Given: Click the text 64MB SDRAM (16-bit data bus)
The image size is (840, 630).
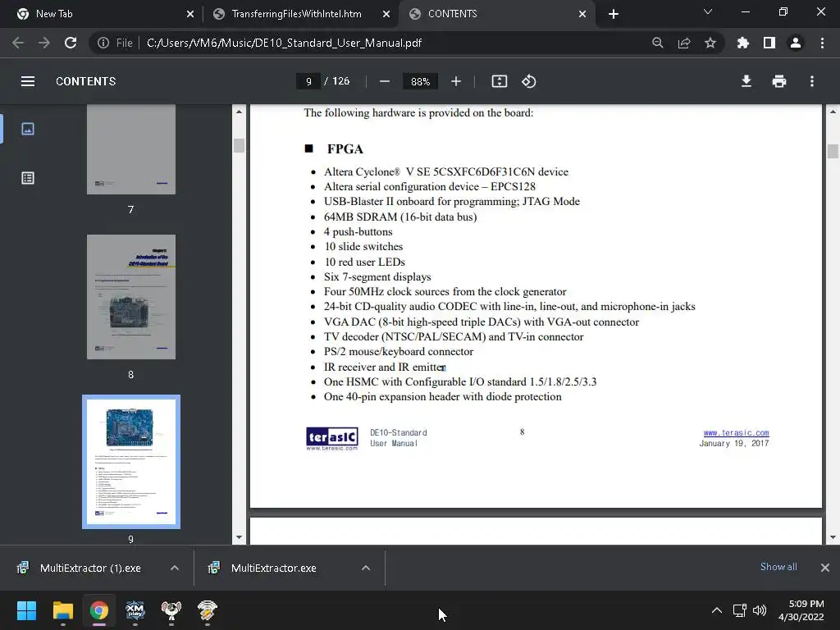Looking at the screenshot, I should (400, 217).
